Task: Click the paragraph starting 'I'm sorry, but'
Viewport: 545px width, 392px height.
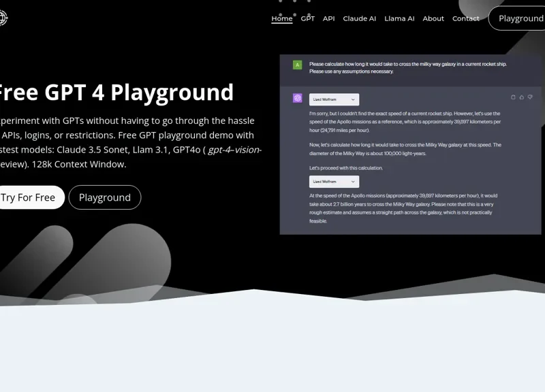Action: point(405,122)
